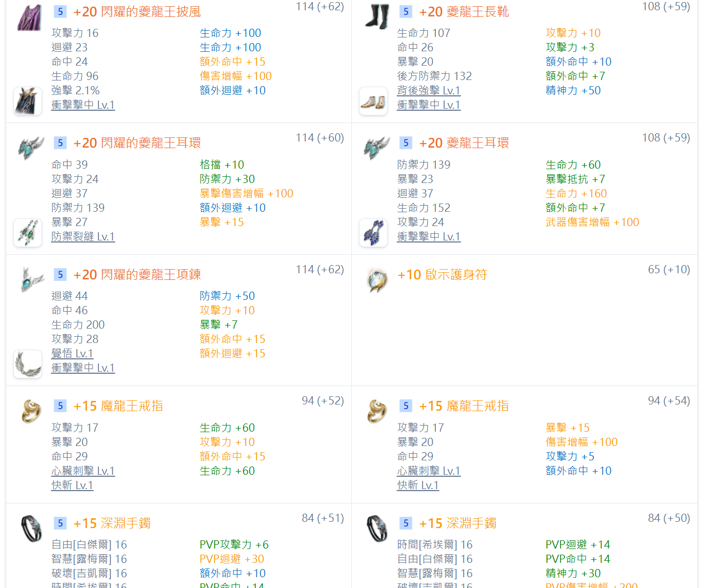Click the right 深淵手鐲 bracelet icon
The image size is (701, 588).
coord(377,529)
